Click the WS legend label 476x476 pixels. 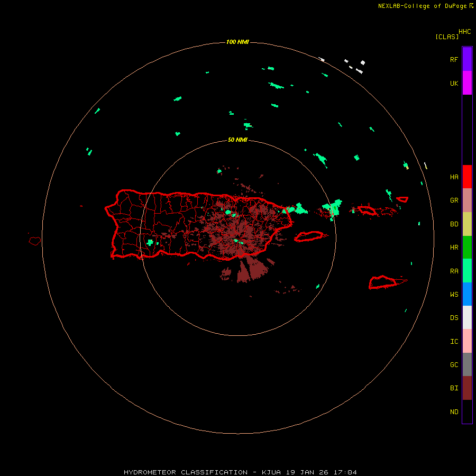point(454,295)
